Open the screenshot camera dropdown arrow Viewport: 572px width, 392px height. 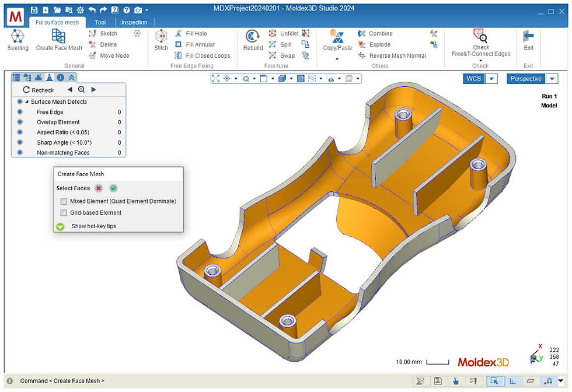(147, 10)
